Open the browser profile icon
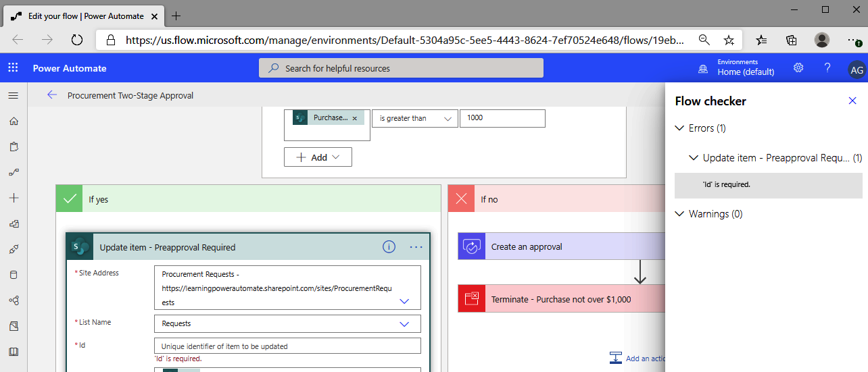The width and height of the screenshot is (868, 372). 822,40
